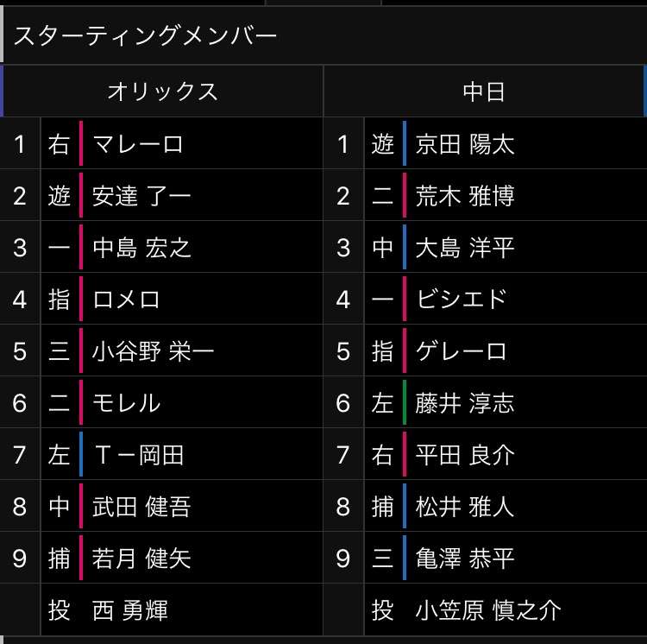Open Orix pitcher 西 勇輝
Image resolution: width=647 pixels, height=644 pixels.
tap(130, 610)
